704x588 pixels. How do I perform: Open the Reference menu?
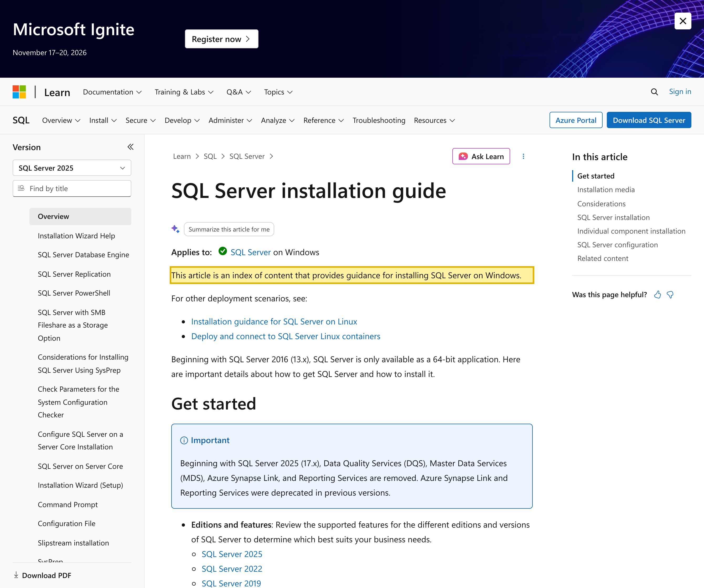click(324, 120)
